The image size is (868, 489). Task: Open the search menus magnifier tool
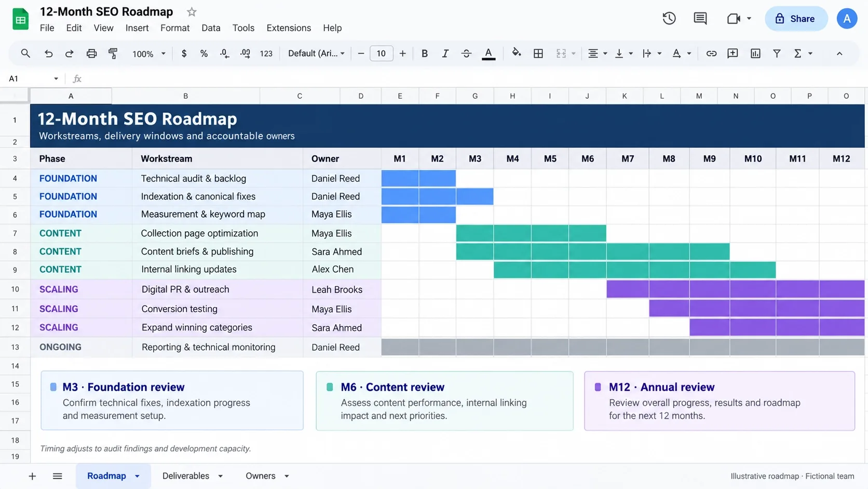25,54
